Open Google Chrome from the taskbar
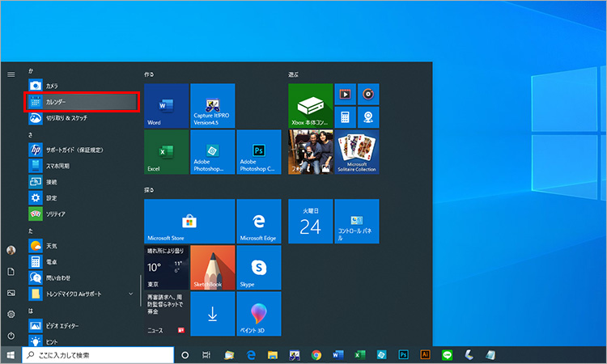Viewport: 607px width, 364px height. pyautogui.click(x=316, y=354)
